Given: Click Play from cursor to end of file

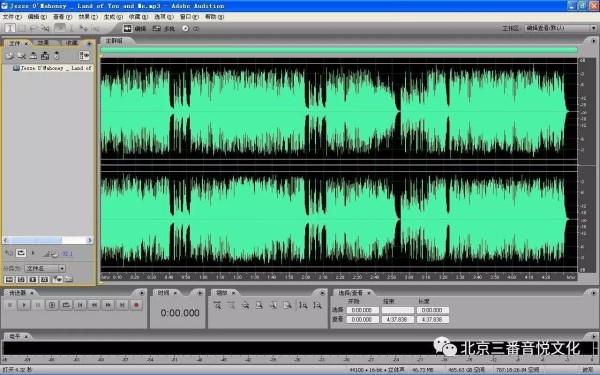Looking at the screenshot, I should coord(52,305).
